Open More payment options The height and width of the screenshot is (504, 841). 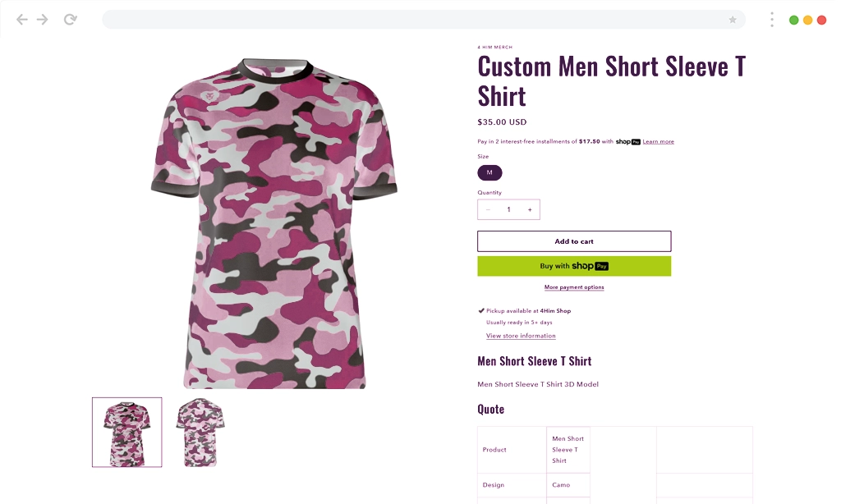pos(573,286)
